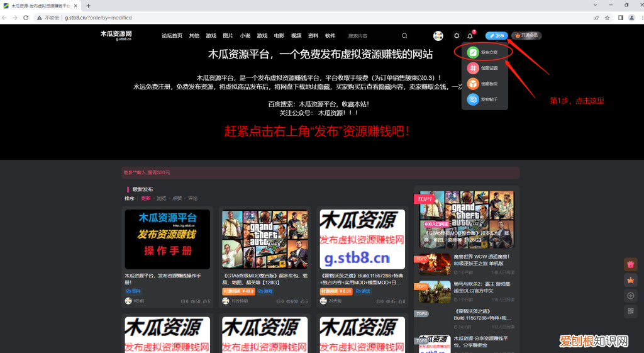
Task: Open the 资料 nav item
Action: tap(313, 36)
